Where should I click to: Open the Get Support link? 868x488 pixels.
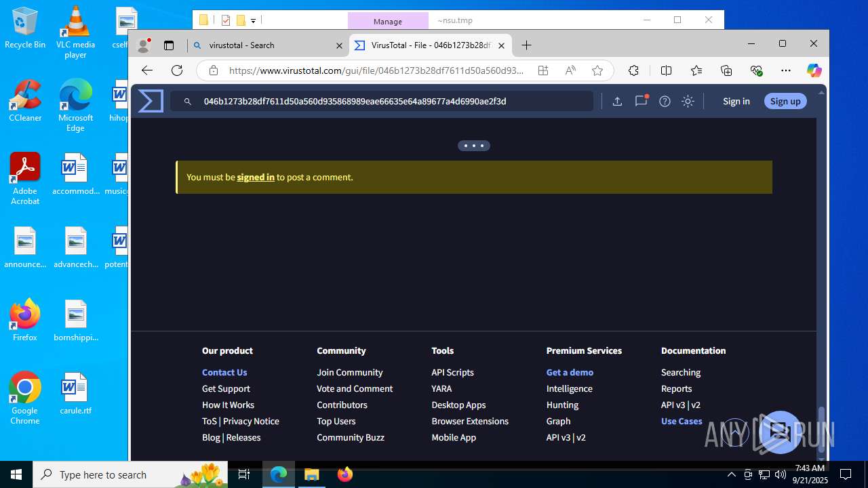226,388
